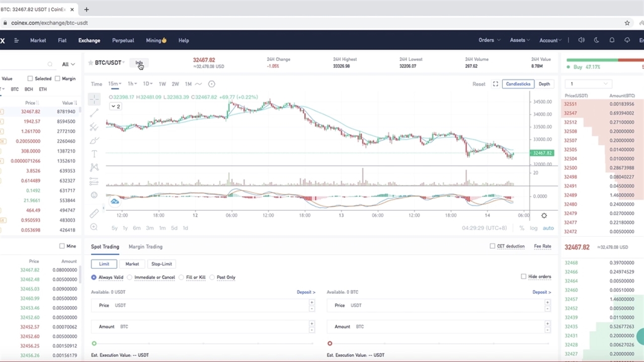Click the green buy amount slider handle
This screenshot has width=644, height=362.
(94, 343)
